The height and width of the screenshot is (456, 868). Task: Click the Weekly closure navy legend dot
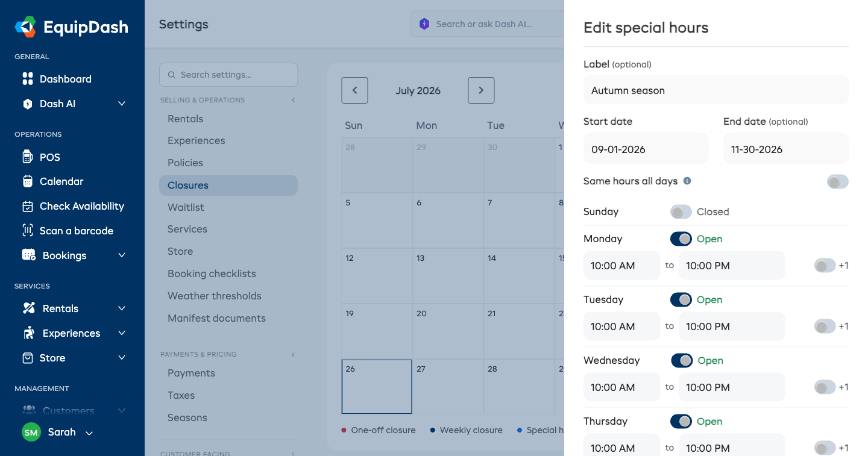433,430
